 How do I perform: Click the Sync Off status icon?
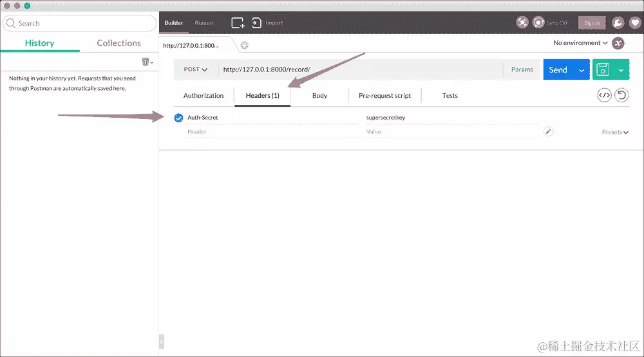538,22
